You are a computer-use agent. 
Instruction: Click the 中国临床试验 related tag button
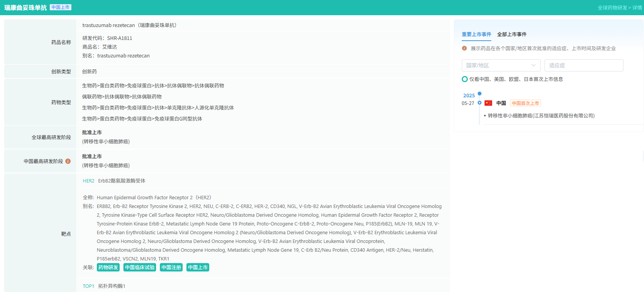[x=140, y=267]
